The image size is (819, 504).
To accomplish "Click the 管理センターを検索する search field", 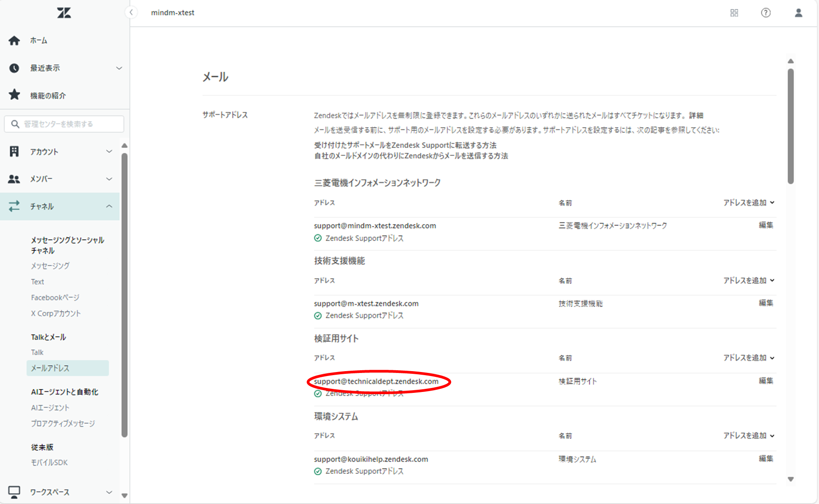I will (x=64, y=124).
